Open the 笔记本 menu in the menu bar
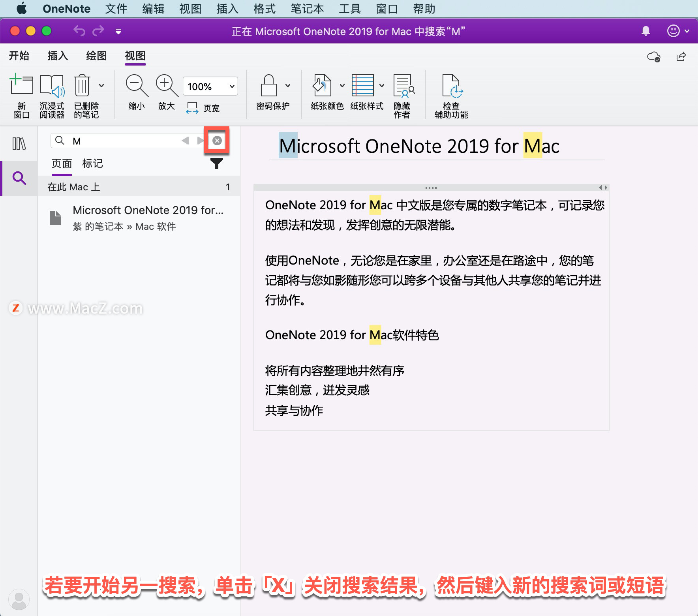698x616 pixels. 307,9
